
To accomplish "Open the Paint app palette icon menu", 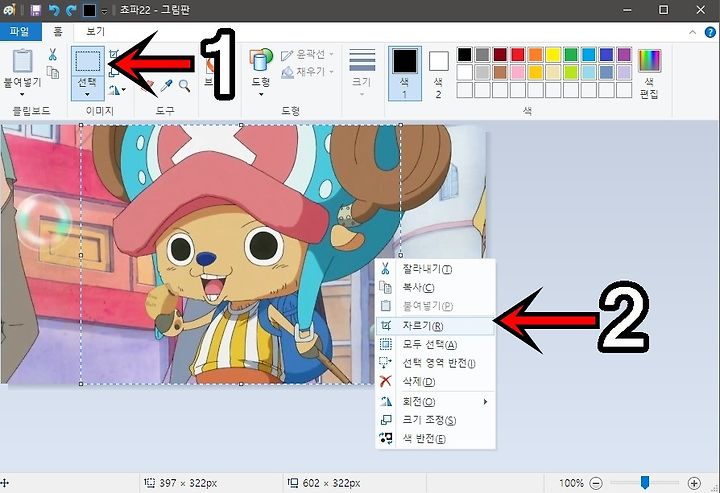I will click(9, 10).
